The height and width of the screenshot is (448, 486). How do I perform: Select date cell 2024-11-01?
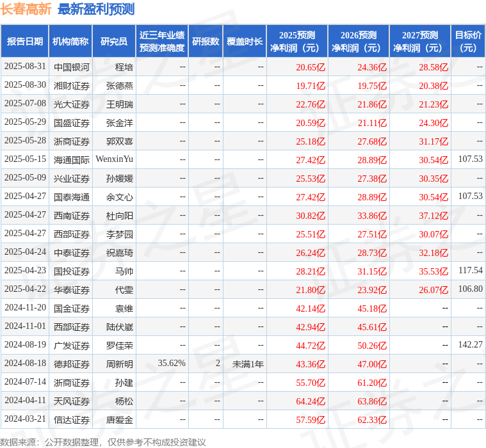[25, 326]
